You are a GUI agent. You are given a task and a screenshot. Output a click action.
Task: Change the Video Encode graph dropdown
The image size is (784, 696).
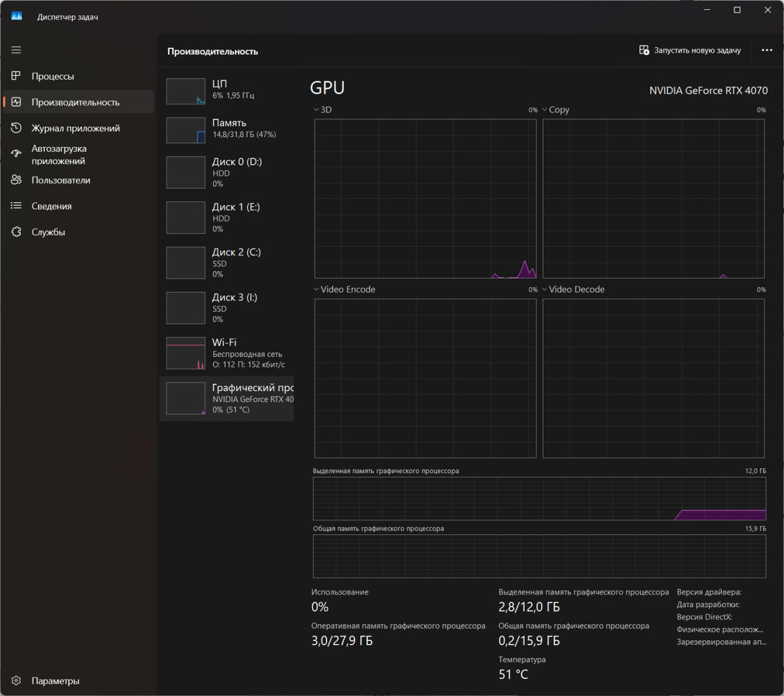[344, 289]
